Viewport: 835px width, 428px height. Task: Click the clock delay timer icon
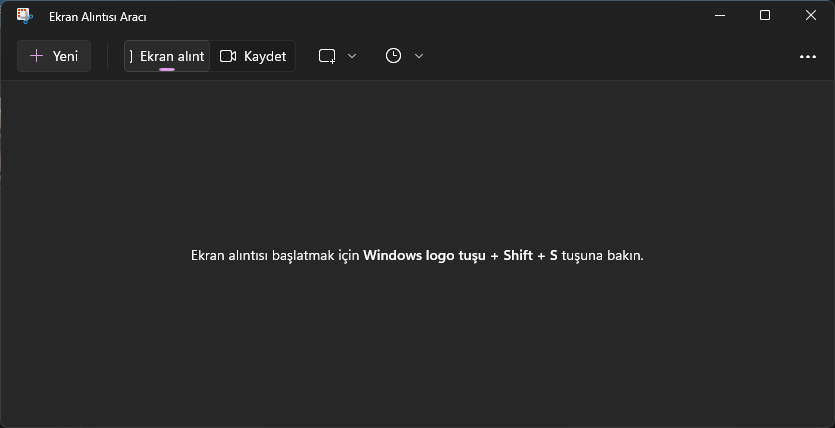pos(394,56)
